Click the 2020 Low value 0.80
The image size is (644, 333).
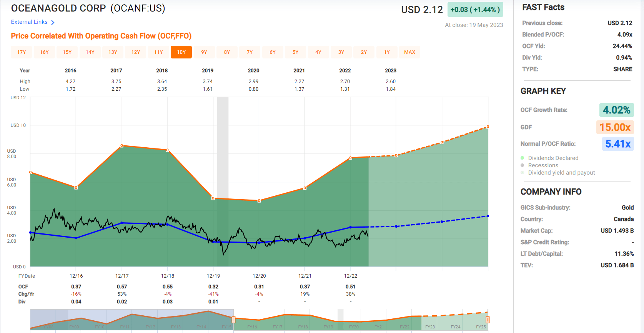tap(253, 89)
